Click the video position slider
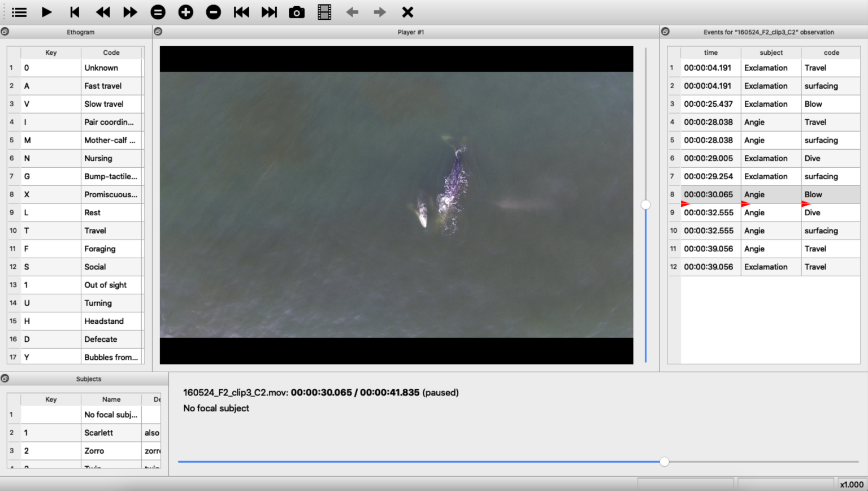 coord(664,462)
